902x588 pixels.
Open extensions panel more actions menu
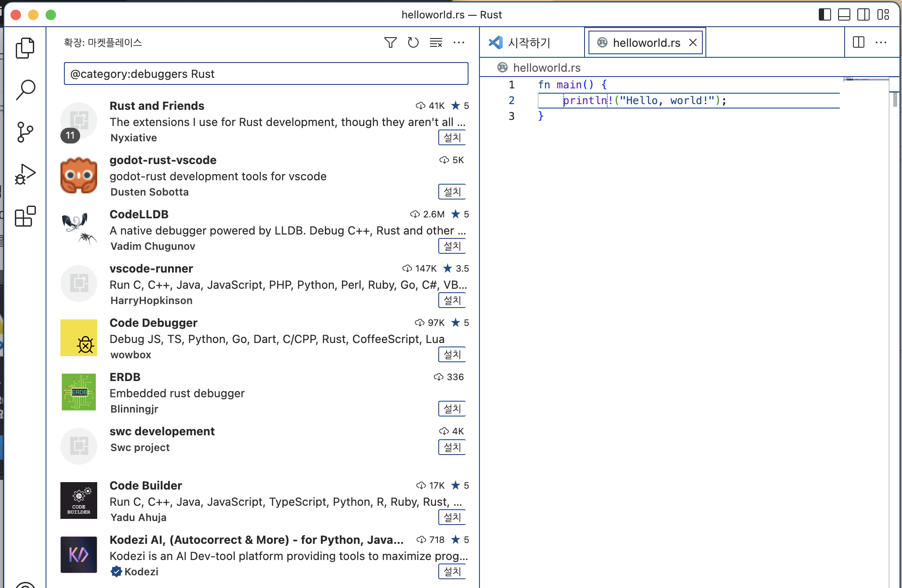click(458, 42)
